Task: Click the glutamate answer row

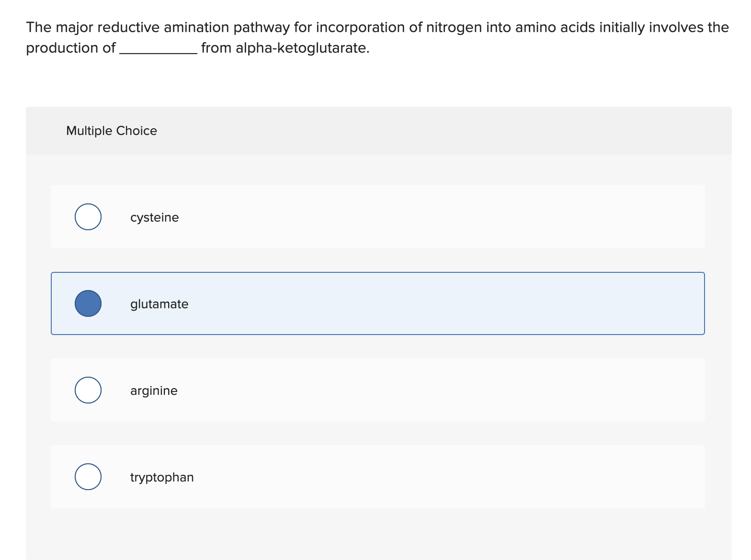Action: 335,303
